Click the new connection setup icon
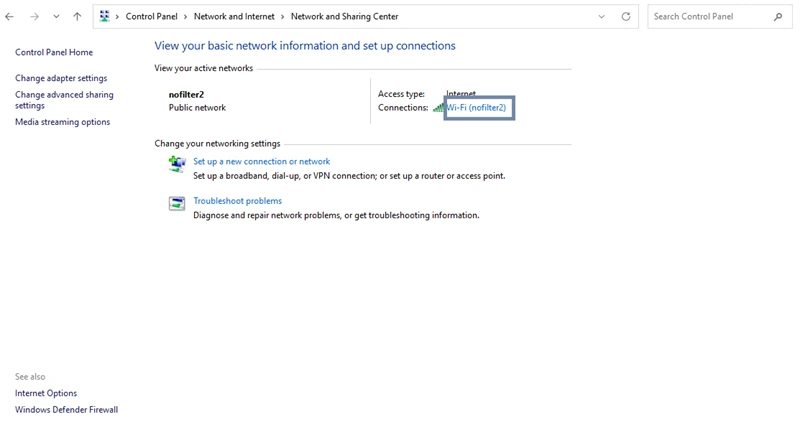Viewport: 800px width, 427px height. (177, 164)
